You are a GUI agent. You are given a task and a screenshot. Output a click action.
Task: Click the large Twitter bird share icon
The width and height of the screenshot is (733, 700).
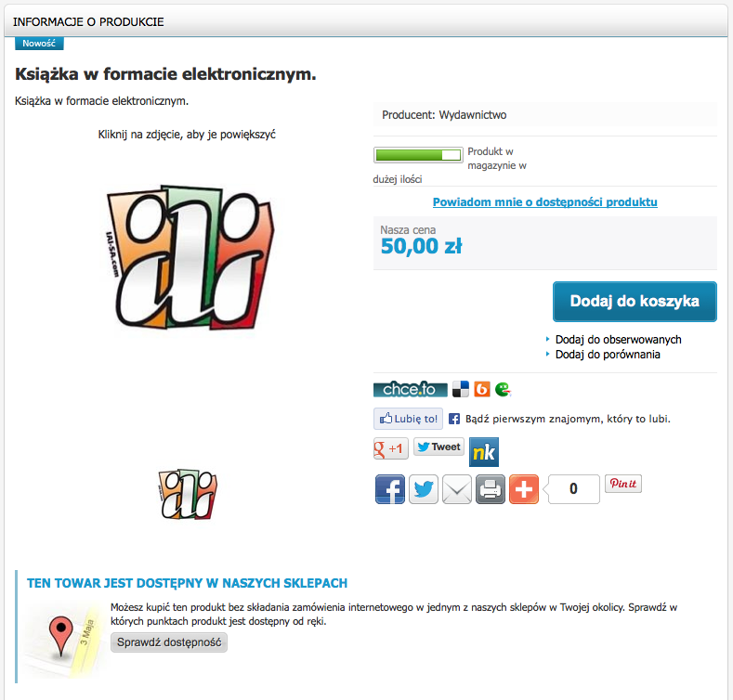[x=424, y=489]
